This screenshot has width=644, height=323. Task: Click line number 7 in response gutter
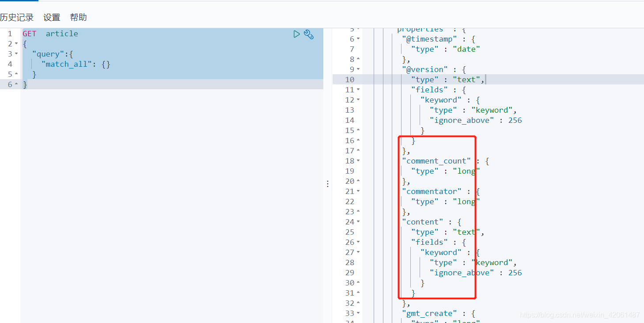tap(352, 49)
